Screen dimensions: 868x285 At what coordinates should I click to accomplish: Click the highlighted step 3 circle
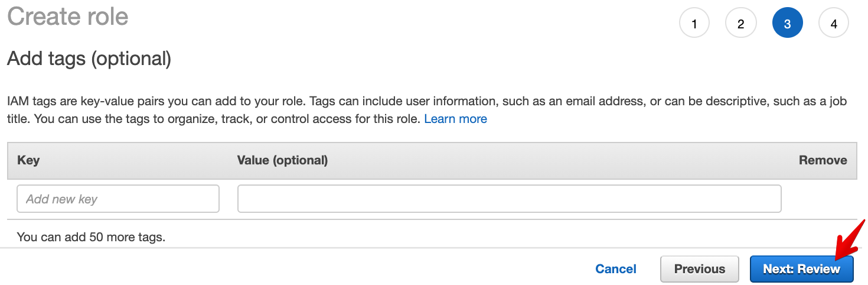787,24
